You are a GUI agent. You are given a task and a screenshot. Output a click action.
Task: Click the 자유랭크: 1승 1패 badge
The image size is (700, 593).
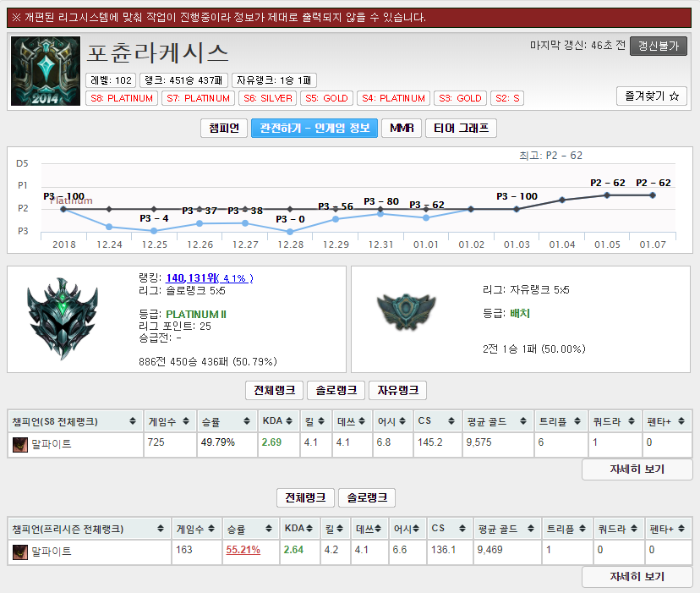click(274, 80)
